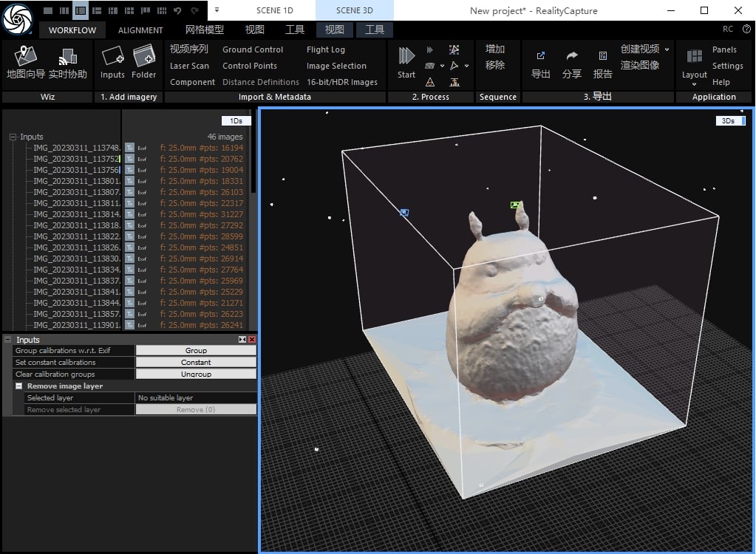Open the quick access toolbar dropdown
756x554 pixels.
click(217, 10)
